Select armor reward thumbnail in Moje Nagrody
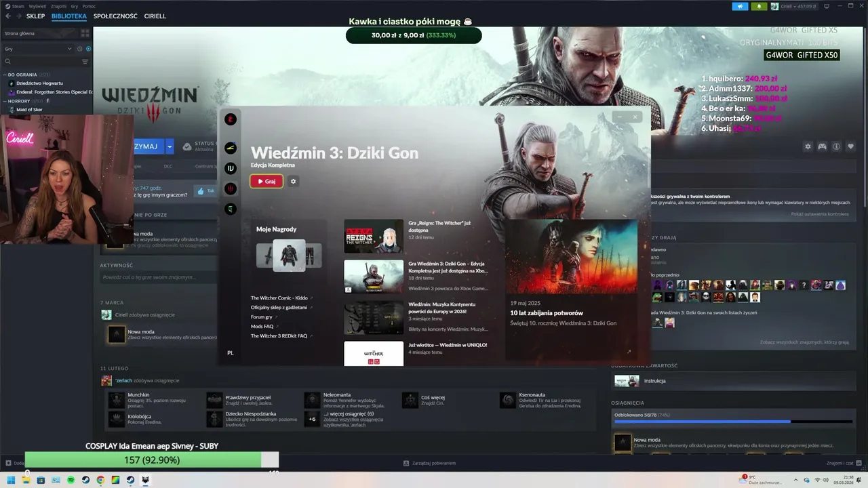Viewport: 868px width, 488px height. point(289,256)
